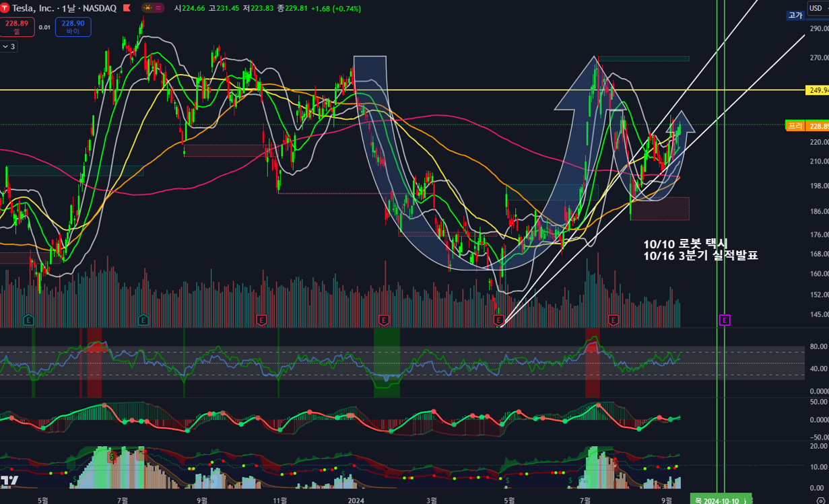
Task: Select the yellow 249.94 price line label
Action: [817, 90]
